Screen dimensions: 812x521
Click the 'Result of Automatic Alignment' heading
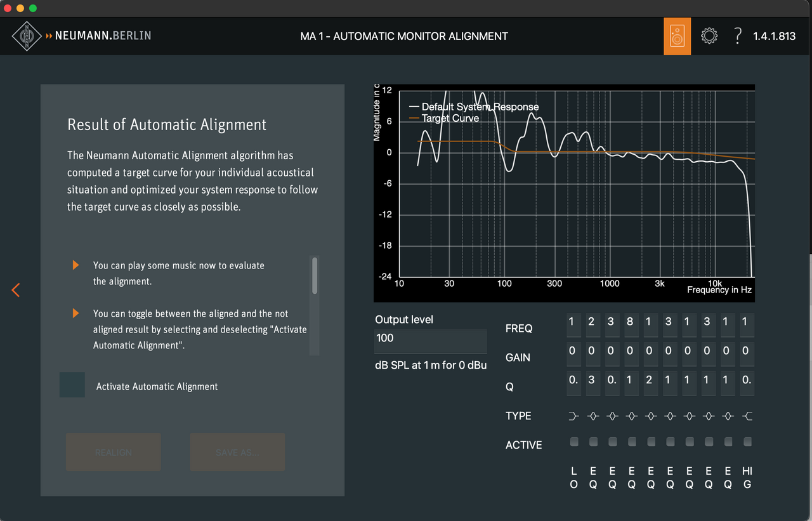[x=167, y=124]
